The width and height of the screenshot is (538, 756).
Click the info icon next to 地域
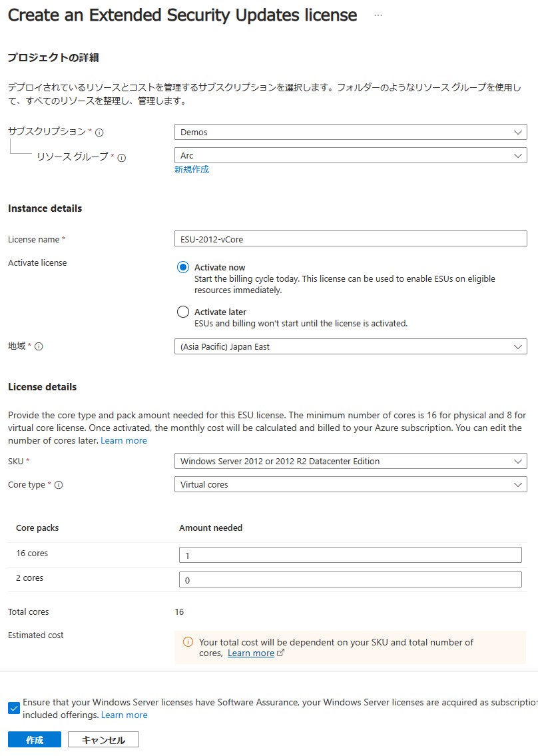tap(39, 347)
